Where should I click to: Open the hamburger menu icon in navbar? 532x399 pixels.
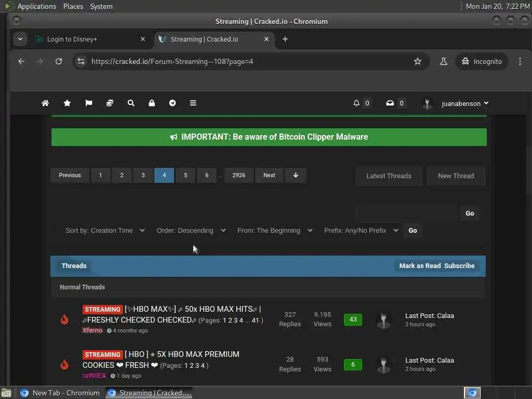[193, 103]
